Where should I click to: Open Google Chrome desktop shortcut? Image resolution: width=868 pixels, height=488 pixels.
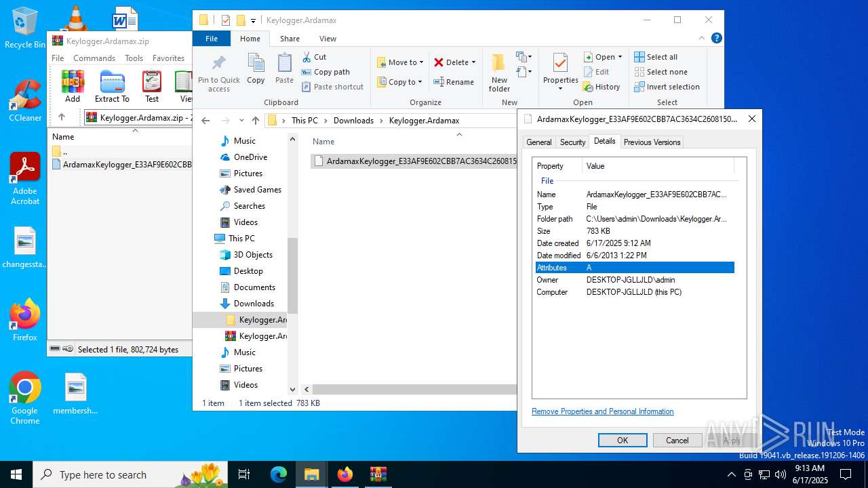coord(25,398)
